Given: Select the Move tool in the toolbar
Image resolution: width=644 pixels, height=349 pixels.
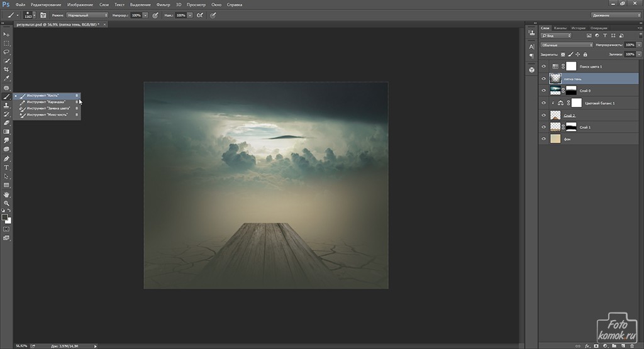Looking at the screenshot, I should (x=7, y=34).
